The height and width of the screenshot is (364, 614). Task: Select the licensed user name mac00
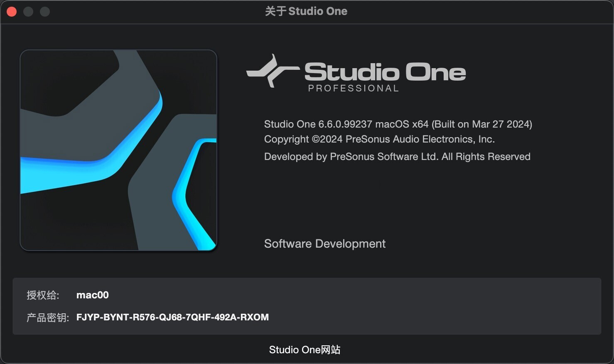pyautogui.click(x=93, y=295)
